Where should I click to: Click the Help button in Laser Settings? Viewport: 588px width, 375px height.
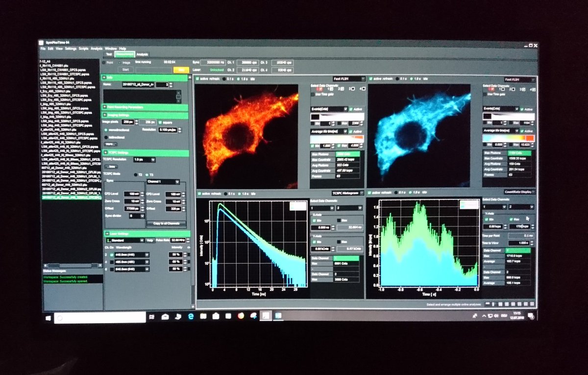[x=150, y=240]
